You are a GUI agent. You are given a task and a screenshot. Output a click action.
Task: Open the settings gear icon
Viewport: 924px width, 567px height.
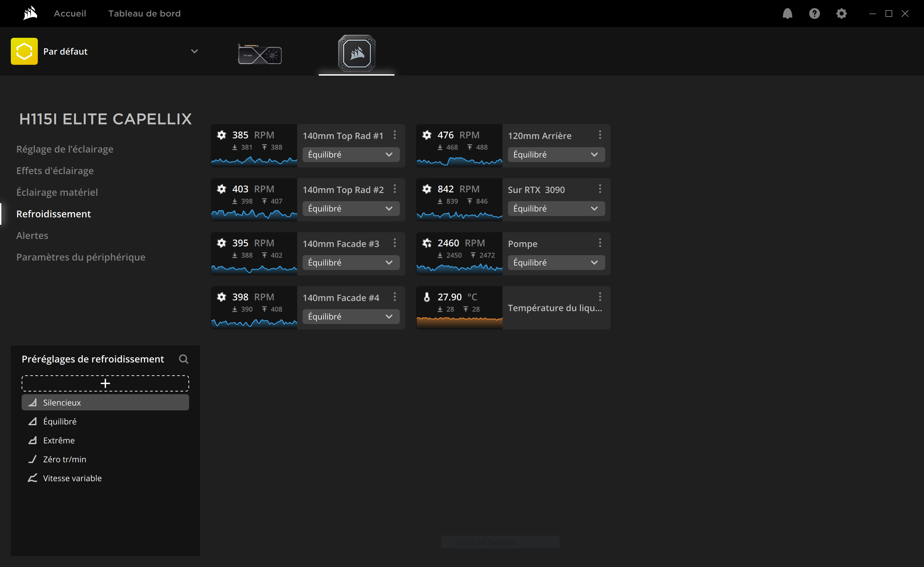point(841,13)
